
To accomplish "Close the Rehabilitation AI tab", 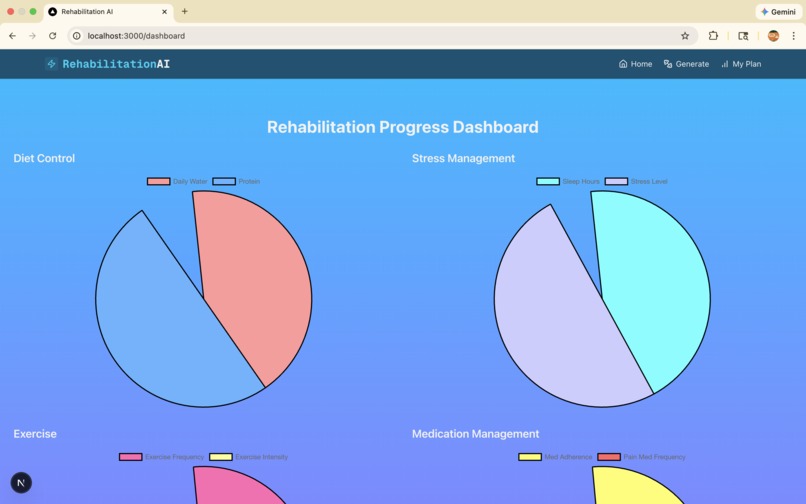I will tap(164, 11).
